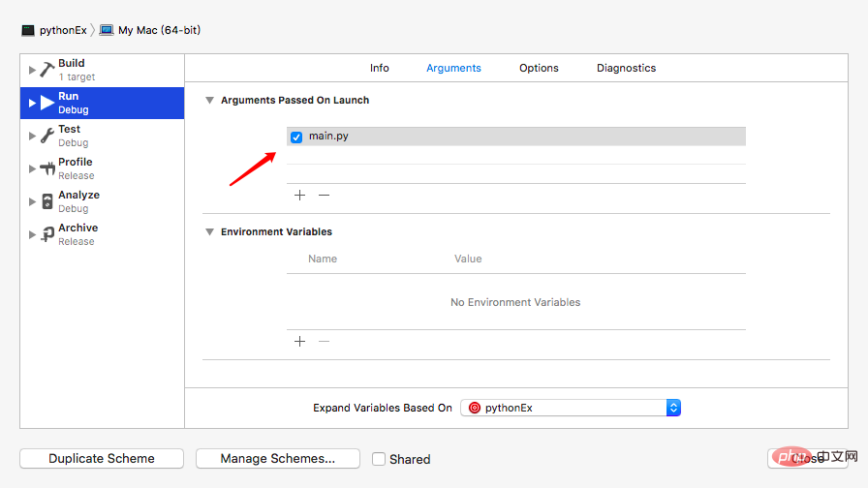
Task: Click the Profile instrument icon
Action: 47,168
